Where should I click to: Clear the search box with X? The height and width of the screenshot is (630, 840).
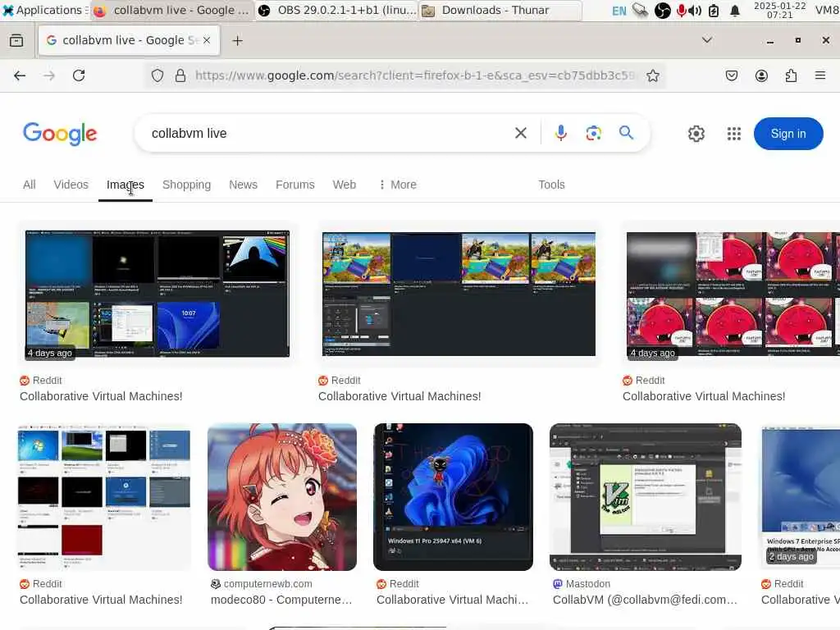(x=521, y=133)
